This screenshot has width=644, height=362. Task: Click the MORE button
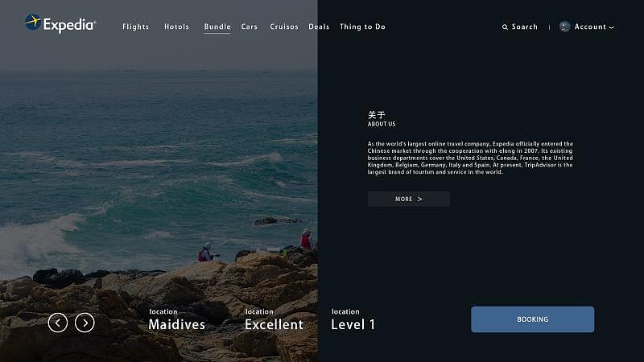pyautogui.click(x=408, y=199)
